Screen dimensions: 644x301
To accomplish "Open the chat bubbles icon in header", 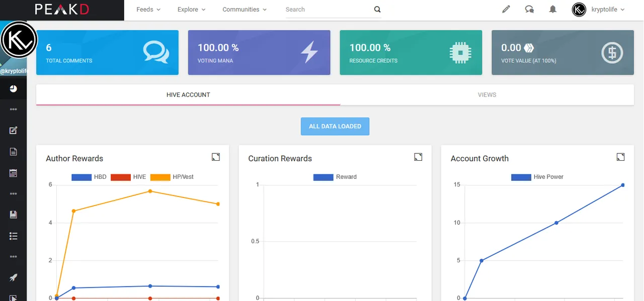I will [x=529, y=9].
